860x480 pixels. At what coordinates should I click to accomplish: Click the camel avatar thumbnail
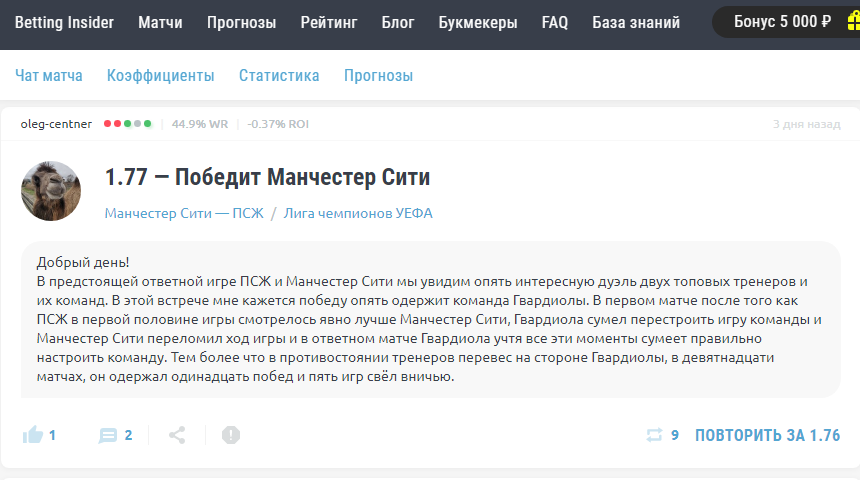[x=51, y=191]
